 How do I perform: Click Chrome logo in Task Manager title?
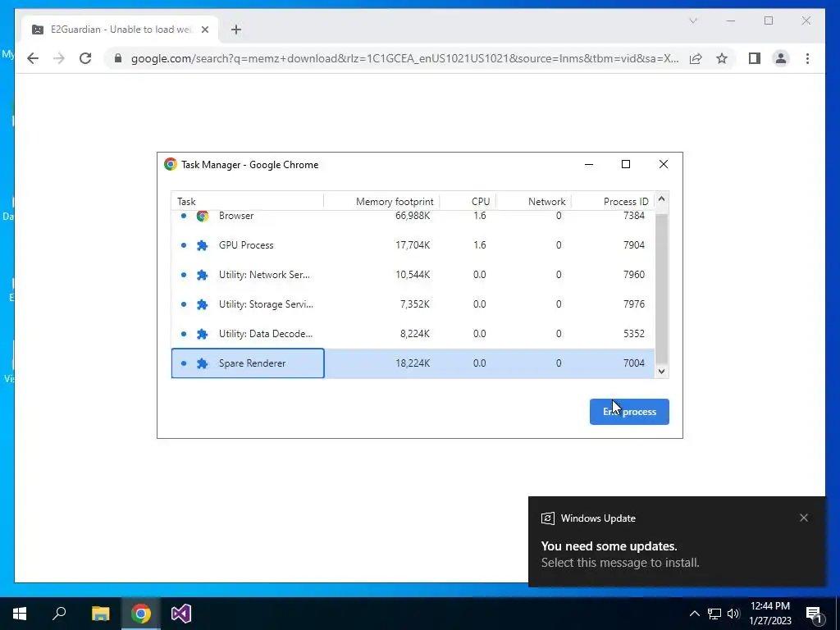tap(171, 164)
